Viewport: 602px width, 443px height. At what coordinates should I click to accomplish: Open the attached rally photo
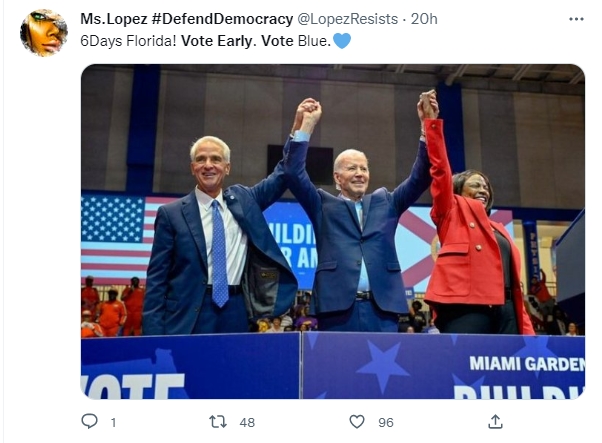[x=333, y=231]
